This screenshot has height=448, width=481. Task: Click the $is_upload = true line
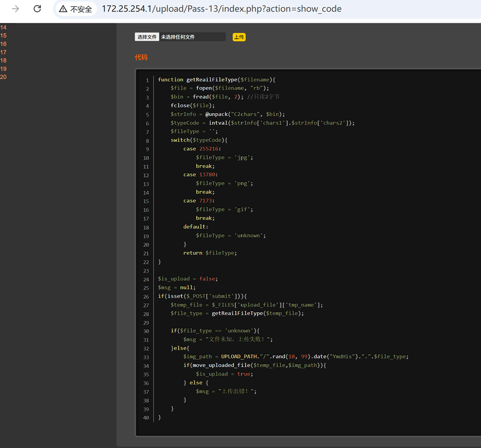pos(225,374)
